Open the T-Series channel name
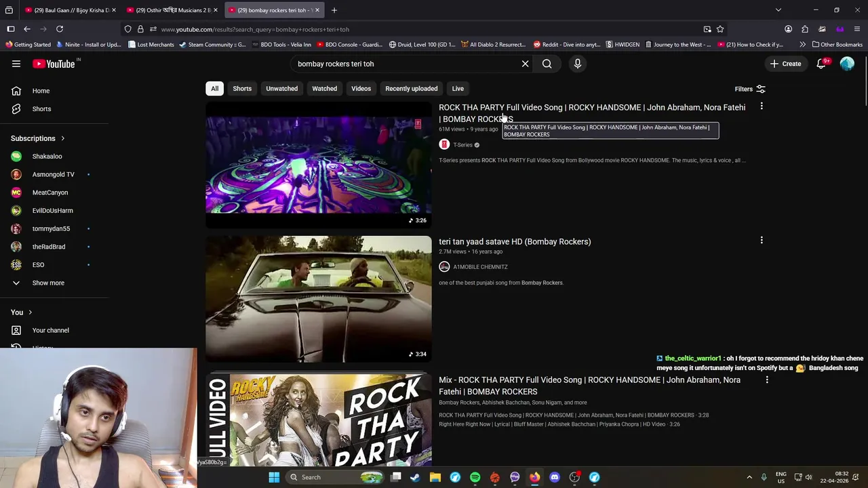Viewport: 868px width, 488px height. coord(462,145)
